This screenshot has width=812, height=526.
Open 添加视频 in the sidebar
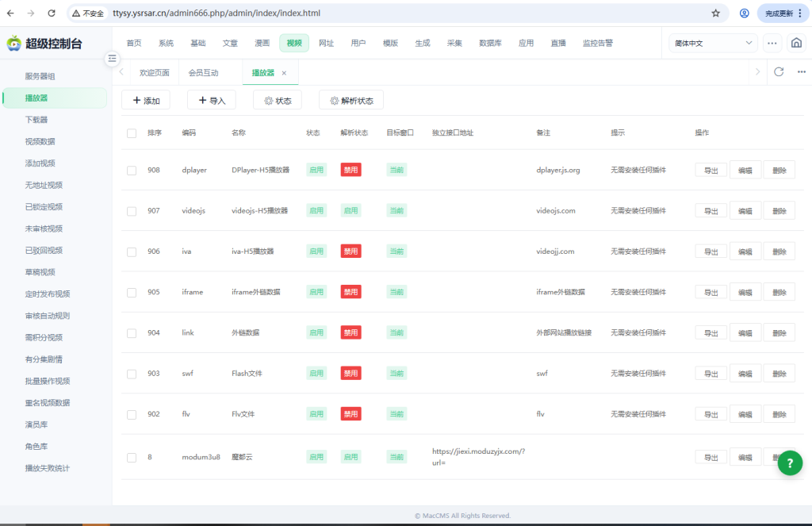pyautogui.click(x=40, y=163)
